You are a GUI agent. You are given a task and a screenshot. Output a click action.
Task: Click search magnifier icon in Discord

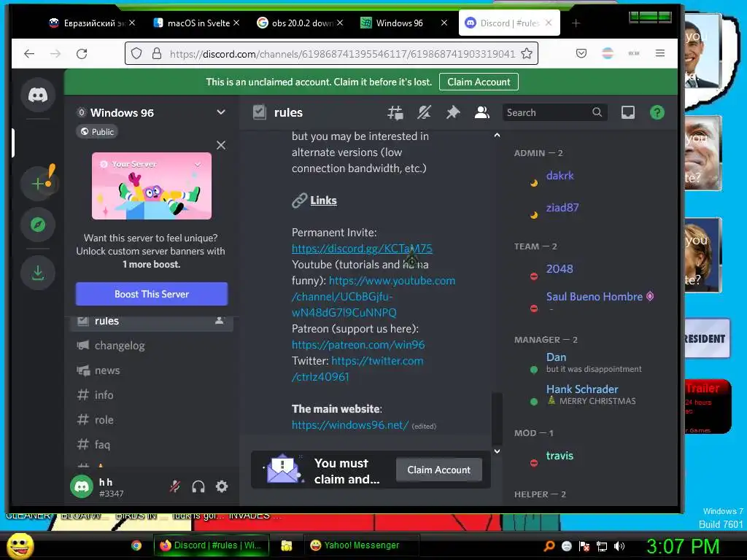pos(597,112)
